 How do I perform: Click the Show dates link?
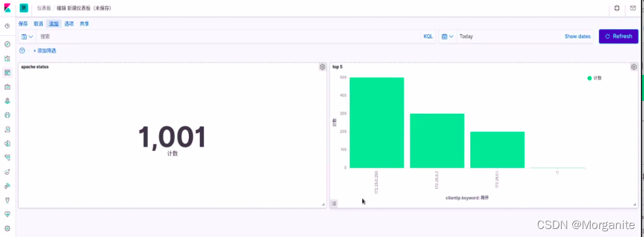578,37
